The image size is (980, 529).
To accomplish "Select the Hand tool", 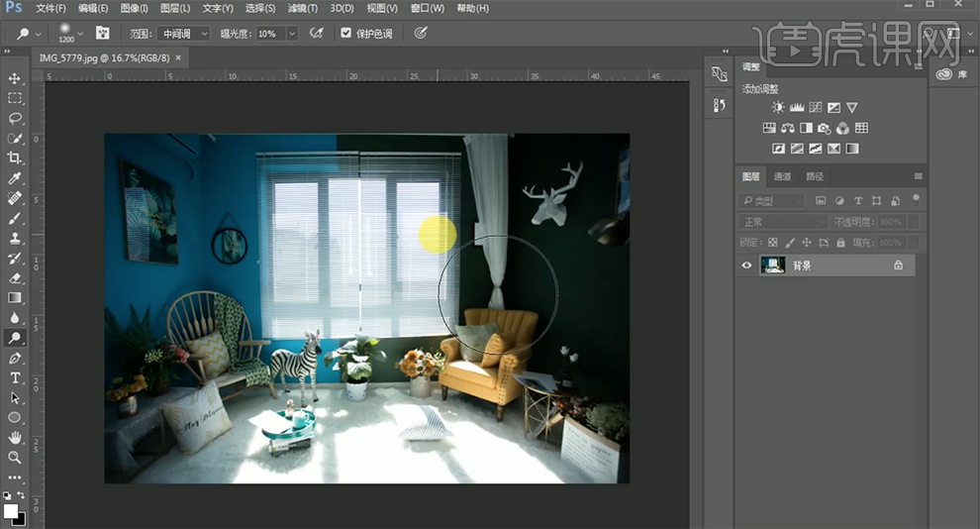I will coord(15,437).
